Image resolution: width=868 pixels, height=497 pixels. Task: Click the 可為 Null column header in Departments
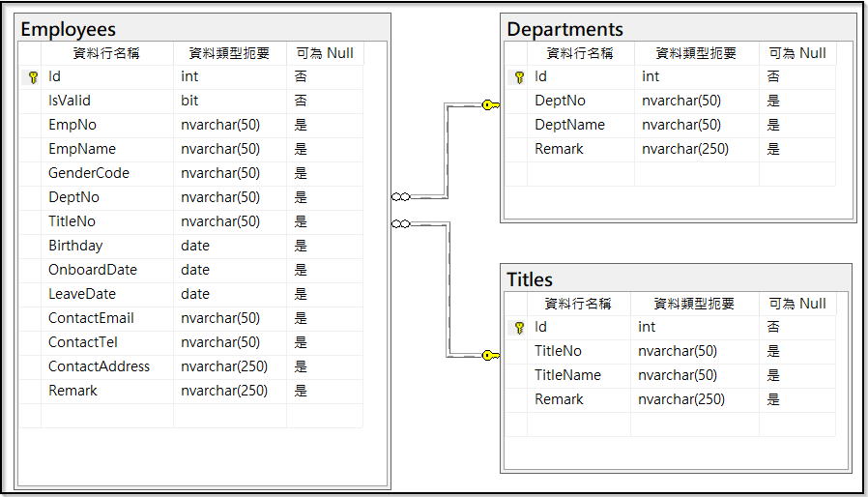(x=797, y=53)
